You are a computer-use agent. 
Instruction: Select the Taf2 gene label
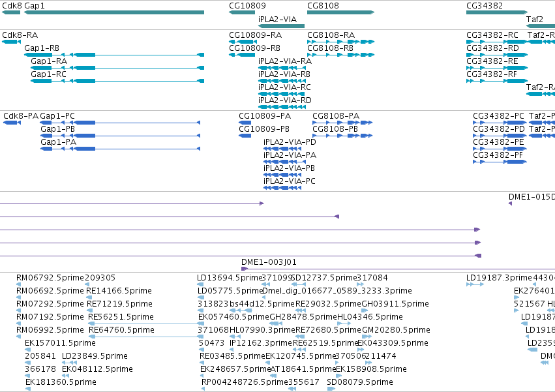[535, 19]
